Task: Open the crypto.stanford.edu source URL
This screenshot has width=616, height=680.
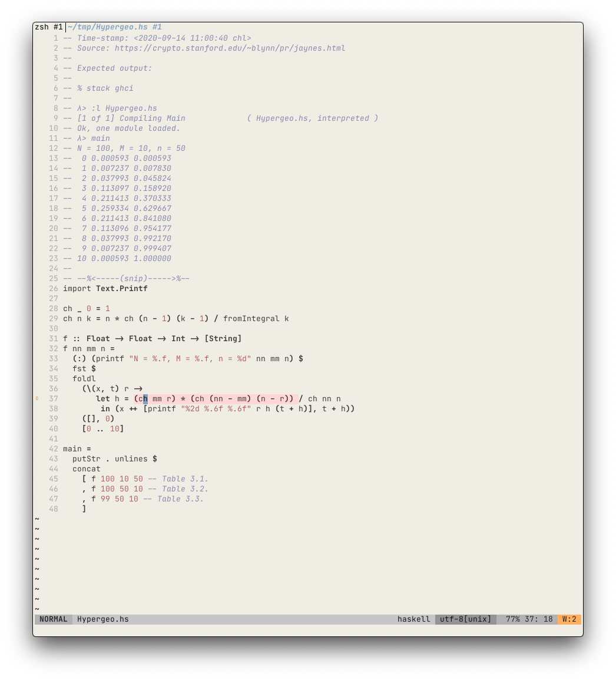Action: pos(230,48)
